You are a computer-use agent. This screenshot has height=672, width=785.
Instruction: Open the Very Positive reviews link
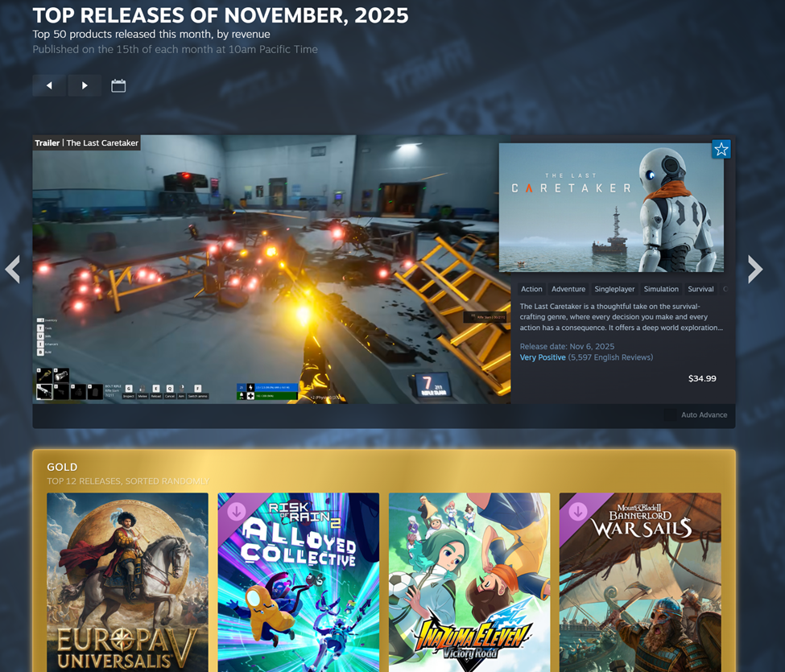click(x=543, y=357)
